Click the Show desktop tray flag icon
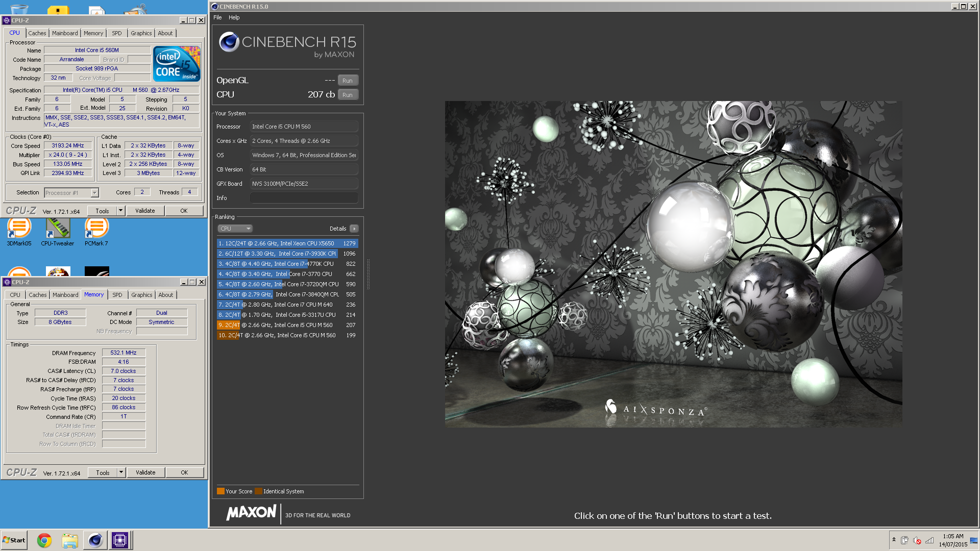Screen dimensions: 980x551 (x=974, y=540)
